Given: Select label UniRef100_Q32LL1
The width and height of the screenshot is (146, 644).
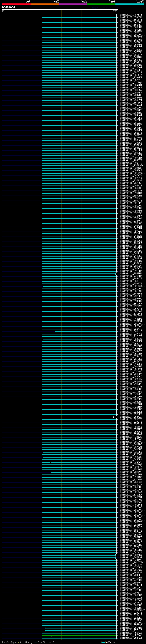Looking at the screenshot, I should 131,296.
